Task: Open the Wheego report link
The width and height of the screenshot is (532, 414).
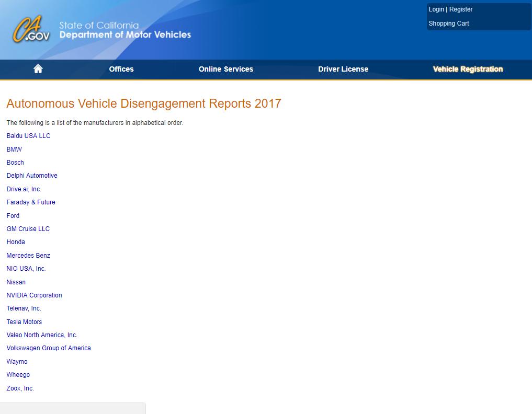Action: [18, 375]
